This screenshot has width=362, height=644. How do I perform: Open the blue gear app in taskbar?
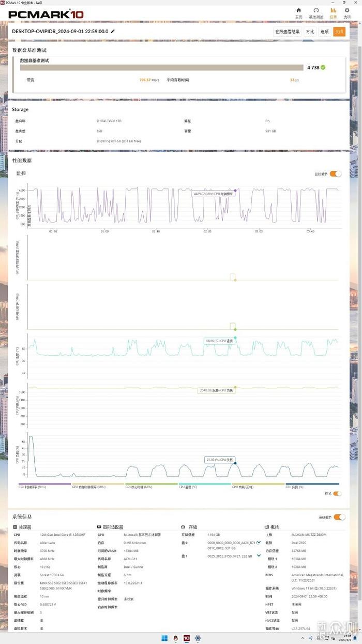pyautogui.click(x=198, y=638)
